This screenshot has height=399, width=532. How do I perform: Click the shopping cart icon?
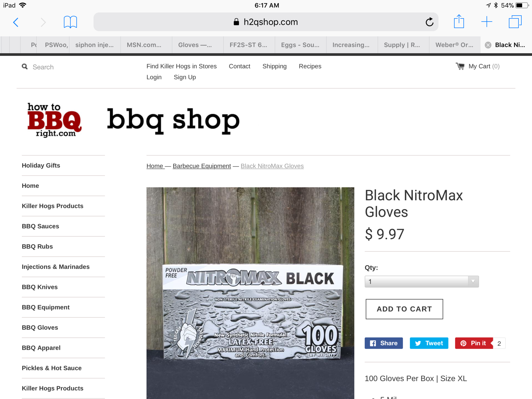tap(460, 66)
